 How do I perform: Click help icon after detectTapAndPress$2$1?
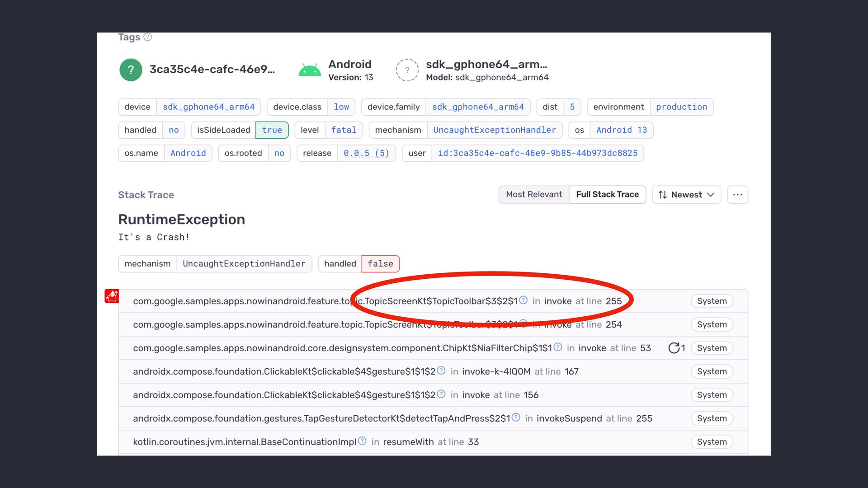click(516, 418)
